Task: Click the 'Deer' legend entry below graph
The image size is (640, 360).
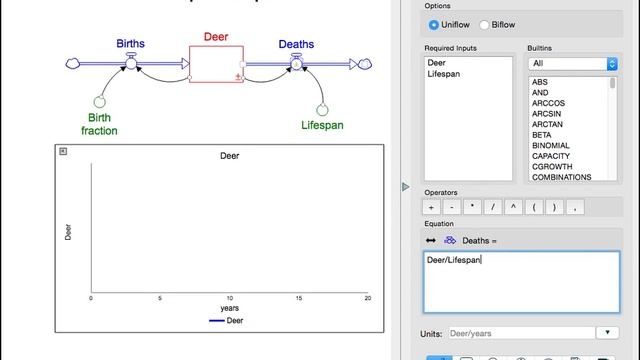Action: [x=226, y=320]
